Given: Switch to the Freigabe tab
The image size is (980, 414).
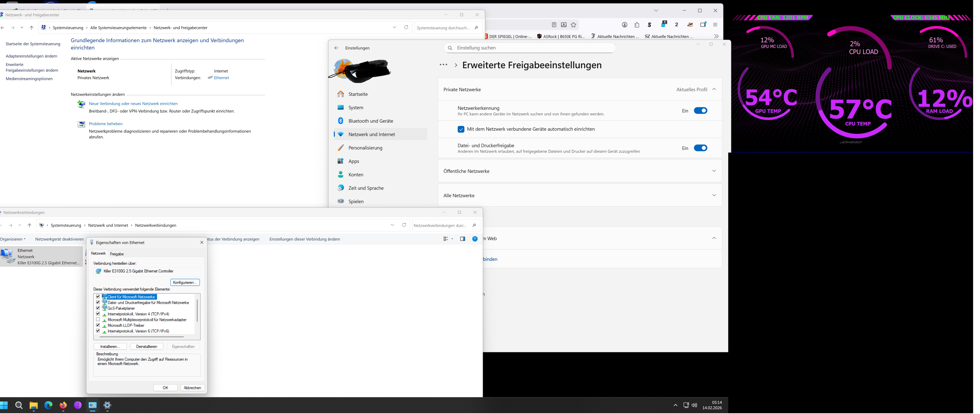Looking at the screenshot, I should point(116,254).
